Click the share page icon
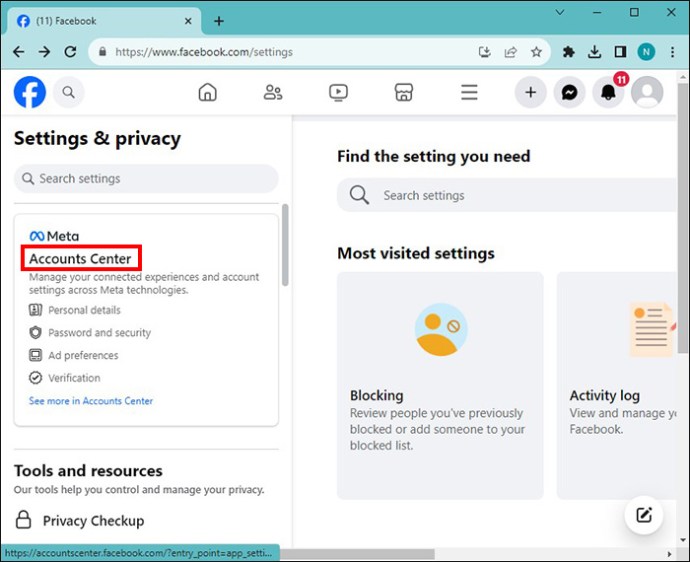Viewport: 690px width, 562px height. coord(510,52)
